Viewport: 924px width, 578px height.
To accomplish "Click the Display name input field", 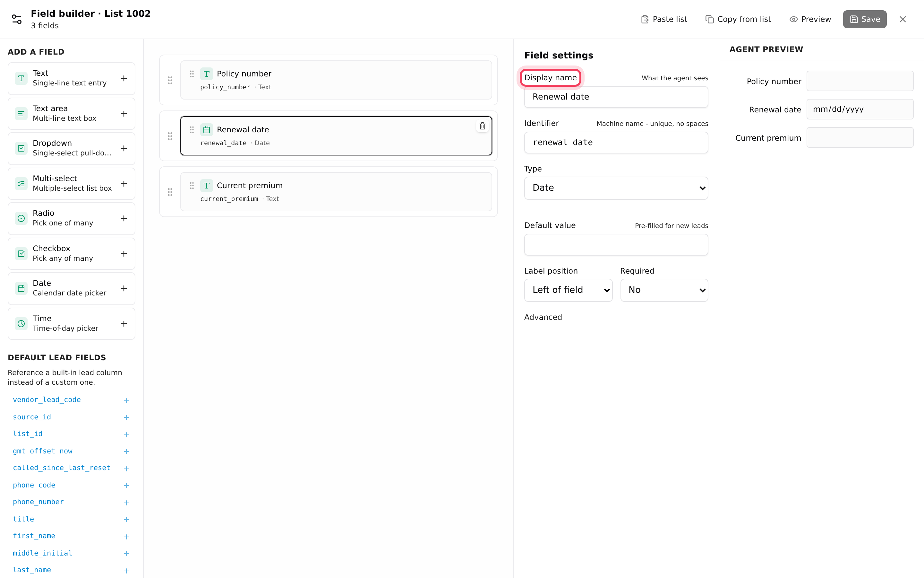I will coord(616,97).
